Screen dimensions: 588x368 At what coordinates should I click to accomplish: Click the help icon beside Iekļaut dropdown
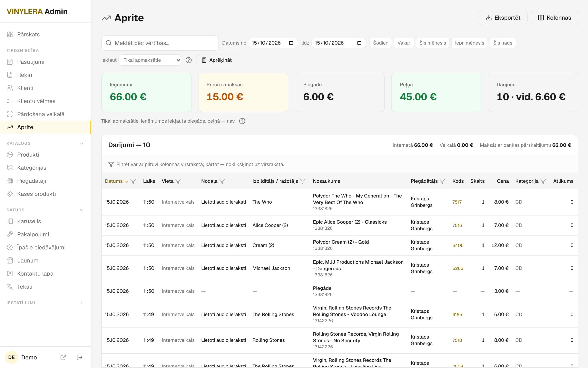pos(189,60)
